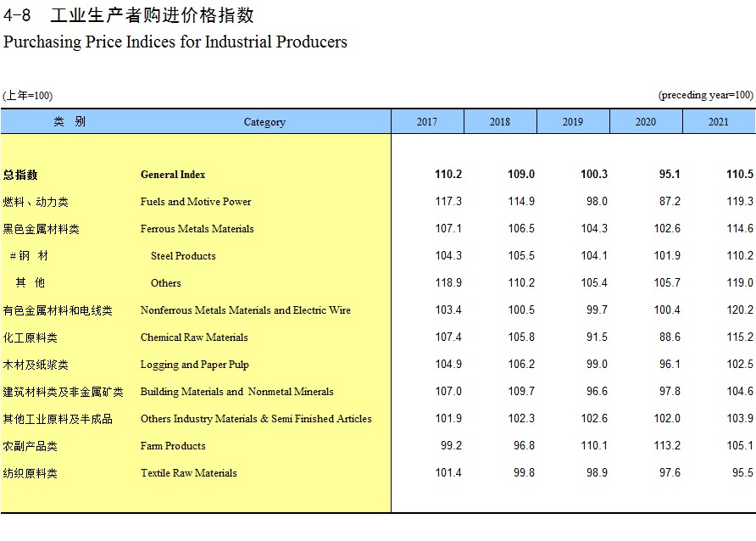The image size is (756, 541).
Task: Click Textile Raw Materials 2018 value 99.8
Action: (x=524, y=472)
